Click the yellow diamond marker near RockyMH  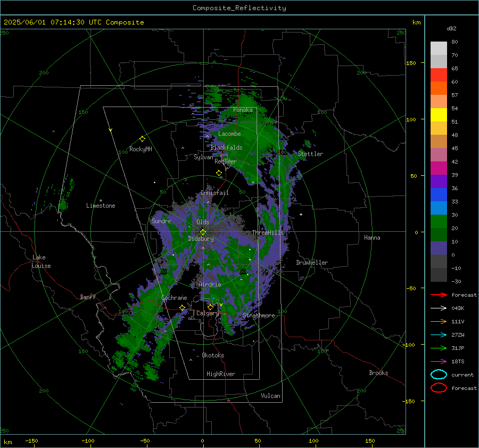(x=142, y=139)
